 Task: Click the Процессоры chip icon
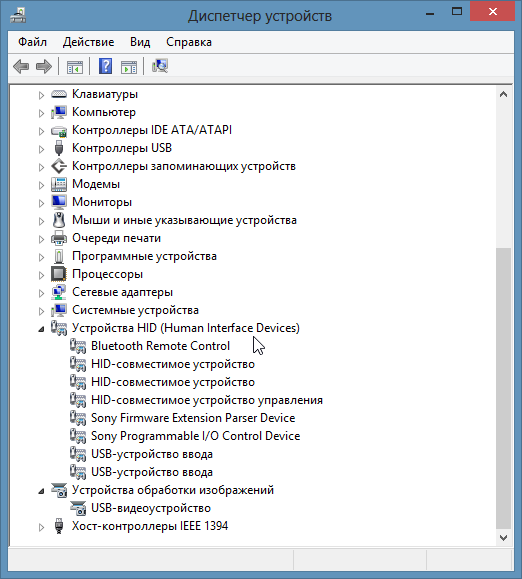coord(59,274)
